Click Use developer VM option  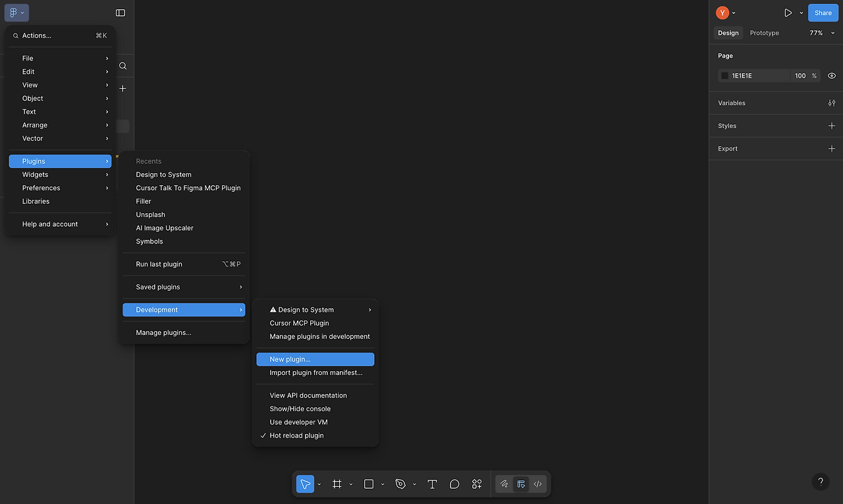[315, 422]
